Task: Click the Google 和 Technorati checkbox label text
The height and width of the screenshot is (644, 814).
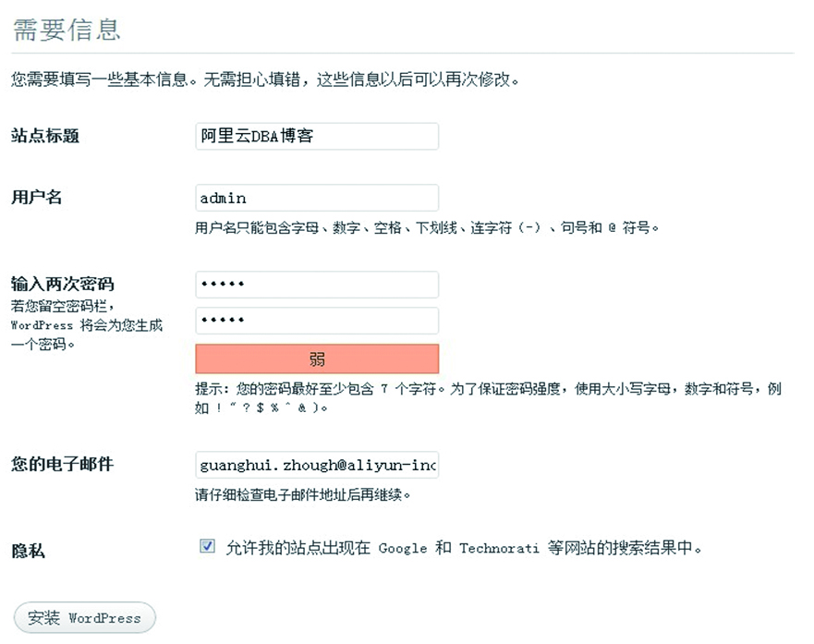Action: pyautogui.click(x=464, y=548)
